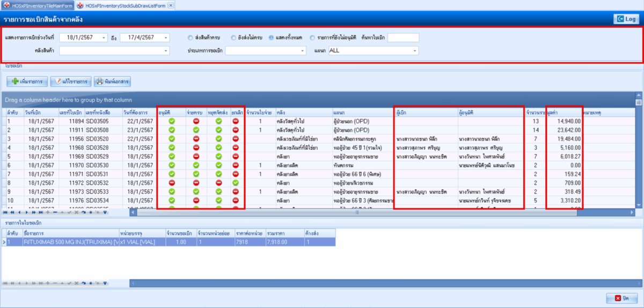644x308 pixels.
Task: Click the แก้ไขรายการ edit pencil icon
Action: (x=57, y=82)
